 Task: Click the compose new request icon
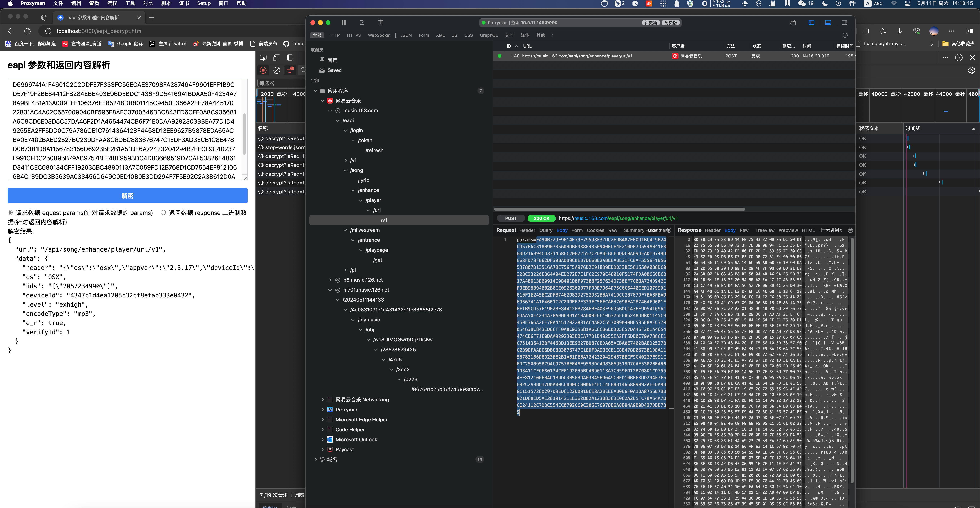(x=362, y=22)
